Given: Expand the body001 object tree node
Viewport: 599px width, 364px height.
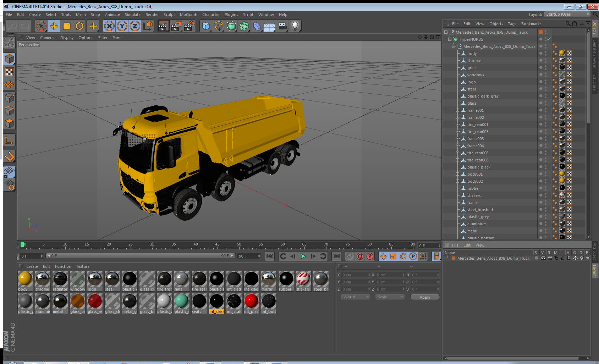Looking at the screenshot, I should point(458,174).
